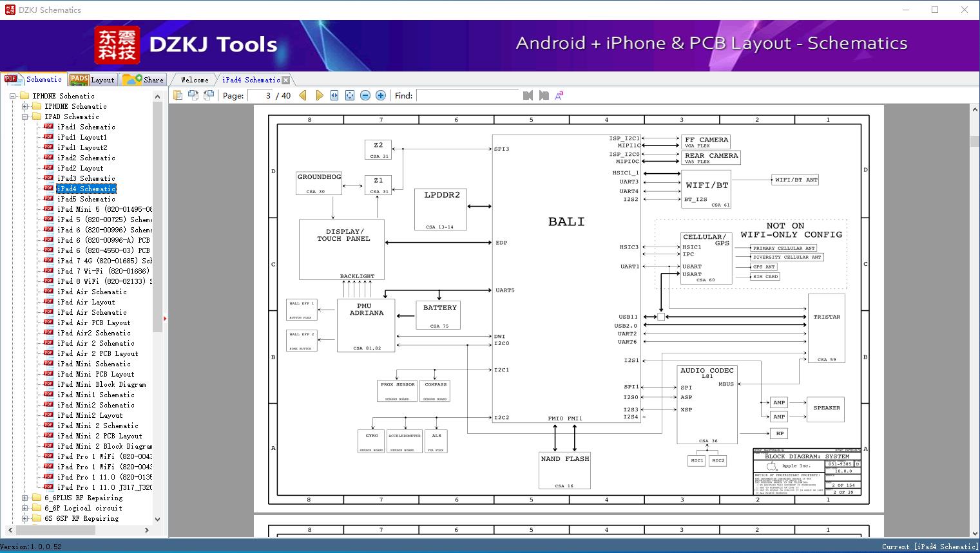Close the iPad4 Schematic tab

(286, 80)
